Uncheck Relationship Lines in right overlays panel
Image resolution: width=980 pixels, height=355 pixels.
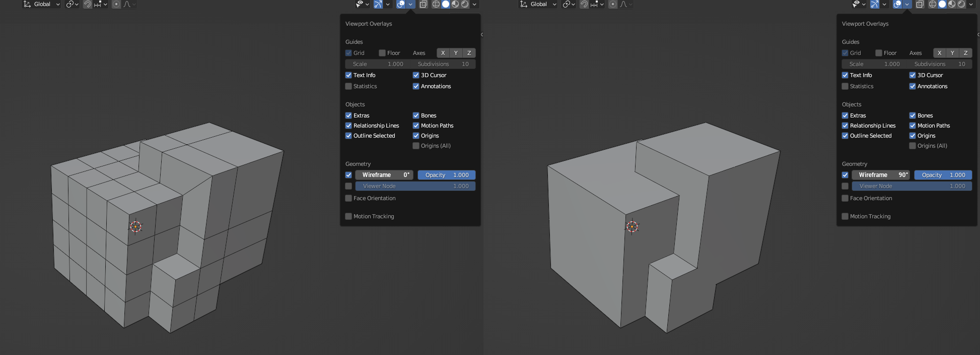tap(845, 126)
